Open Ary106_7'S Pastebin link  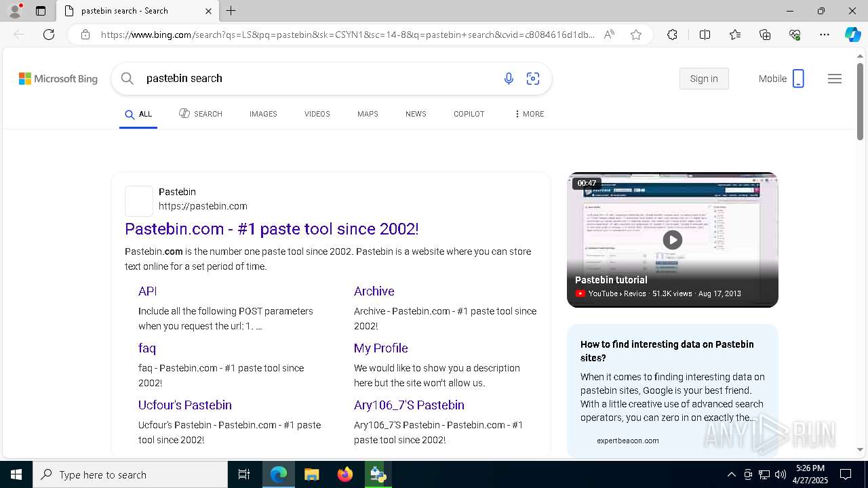(x=409, y=405)
